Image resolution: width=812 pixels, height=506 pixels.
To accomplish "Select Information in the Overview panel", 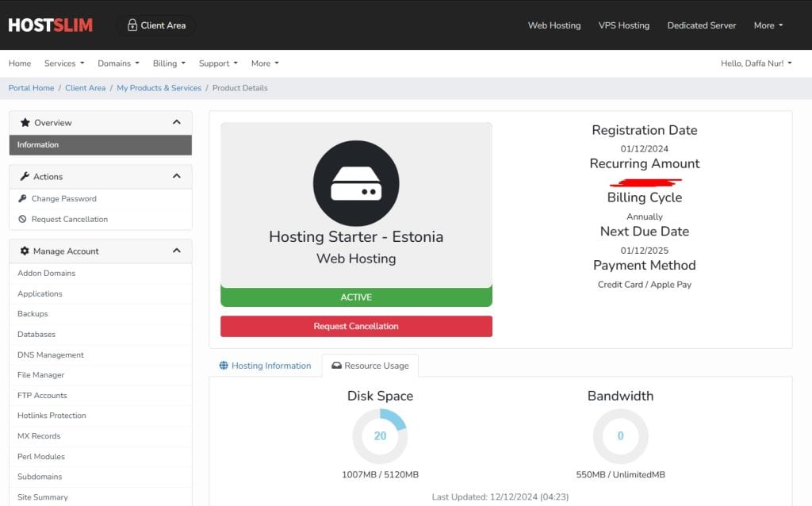I will click(x=101, y=145).
